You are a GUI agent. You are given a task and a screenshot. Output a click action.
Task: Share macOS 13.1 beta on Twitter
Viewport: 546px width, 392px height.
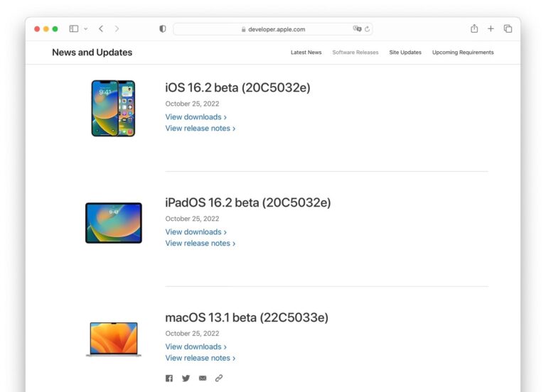click(x=186, y=379)
